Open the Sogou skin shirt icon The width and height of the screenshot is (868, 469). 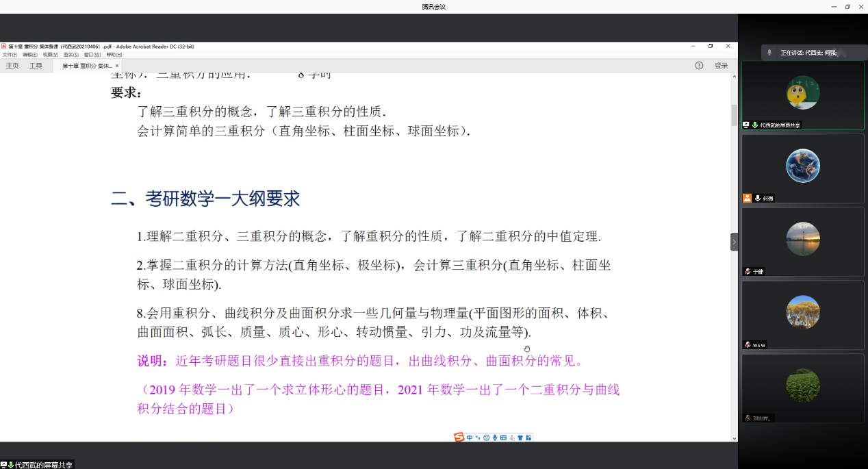click(x=520, y=438)
